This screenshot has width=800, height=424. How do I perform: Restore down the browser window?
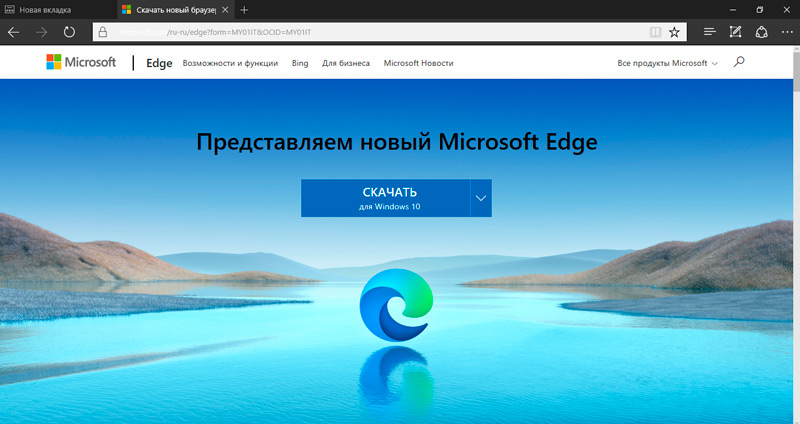(760, 10)
